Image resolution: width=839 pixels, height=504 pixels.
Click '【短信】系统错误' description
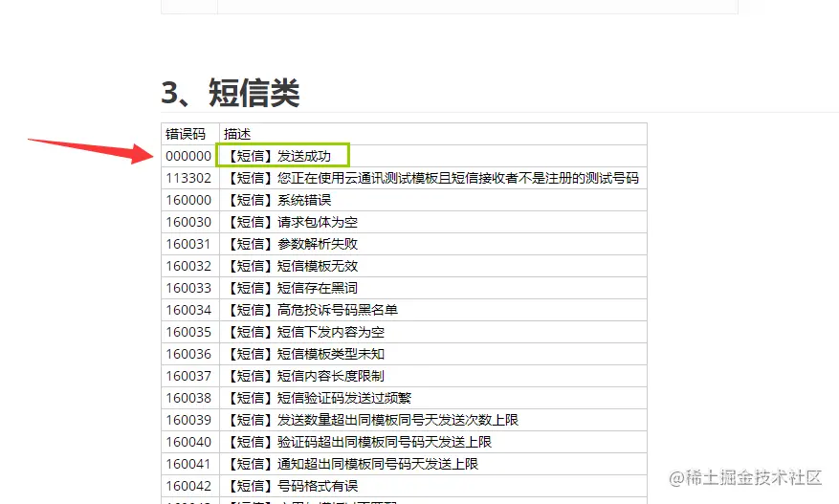tap(277, 200)
